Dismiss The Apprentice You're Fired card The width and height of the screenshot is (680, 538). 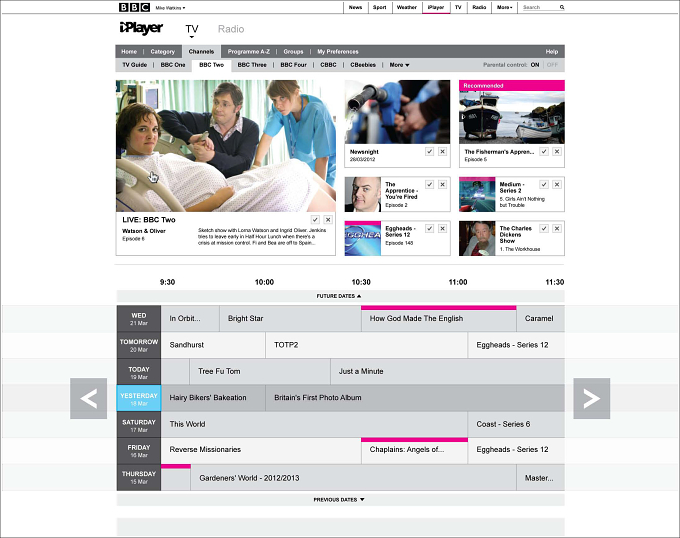click(x=442, y=185)
